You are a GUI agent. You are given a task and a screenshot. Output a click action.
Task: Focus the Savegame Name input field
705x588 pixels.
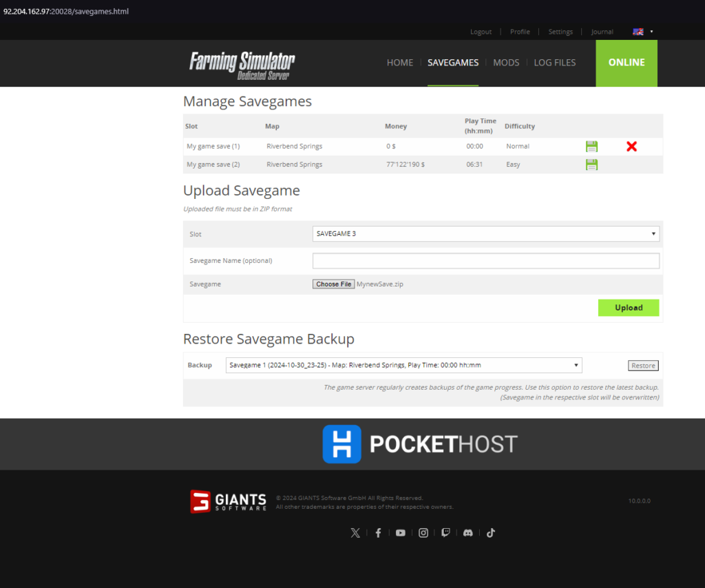point(486,261)
